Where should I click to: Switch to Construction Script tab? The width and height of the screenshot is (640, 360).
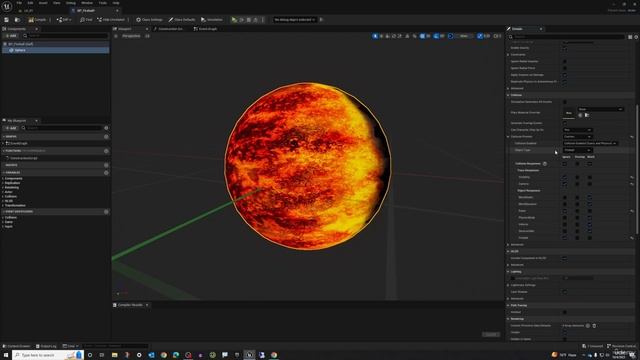169,29
